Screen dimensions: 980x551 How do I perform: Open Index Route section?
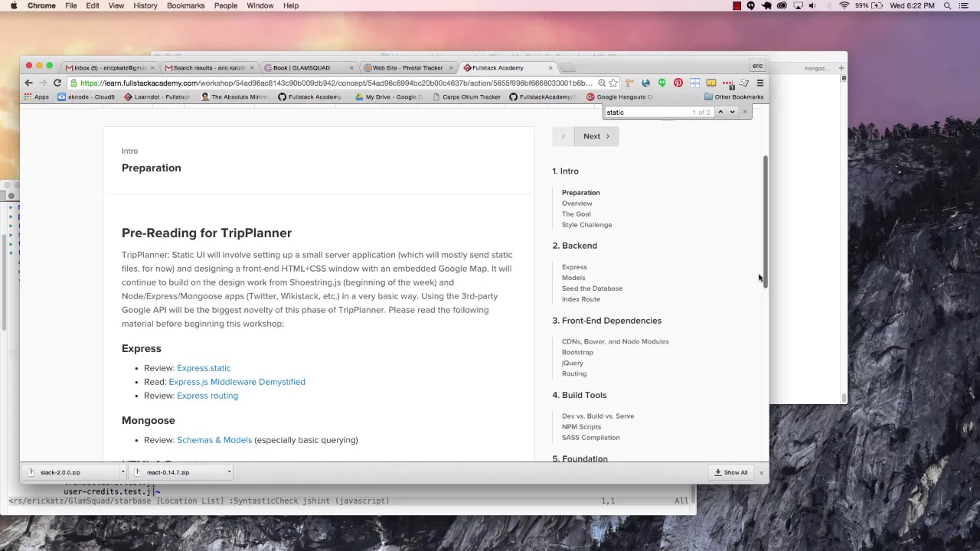coord(580,299)
